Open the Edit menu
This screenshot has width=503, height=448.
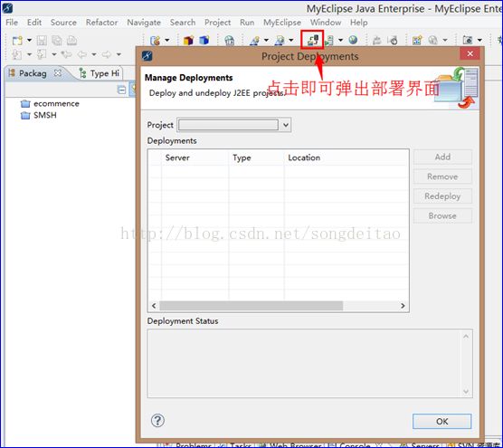[34, 23]
